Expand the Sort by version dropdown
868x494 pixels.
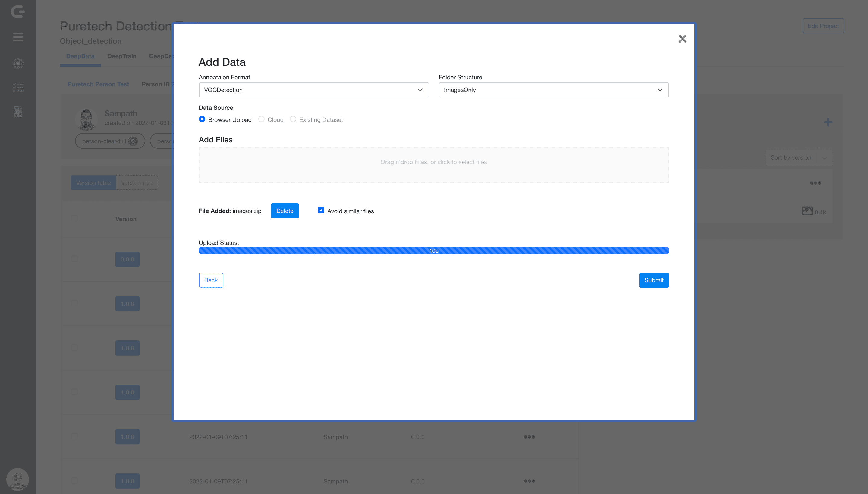[x=799, y=157]
